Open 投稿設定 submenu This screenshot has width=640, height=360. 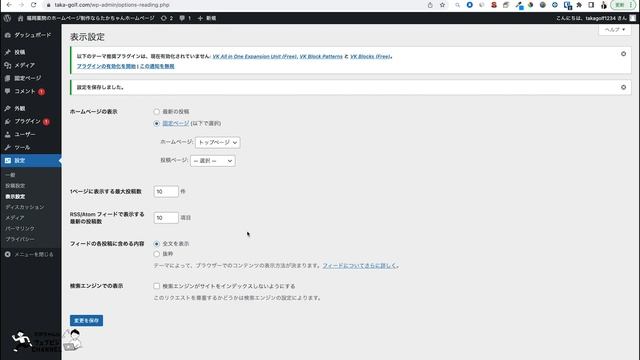(15, 186)
